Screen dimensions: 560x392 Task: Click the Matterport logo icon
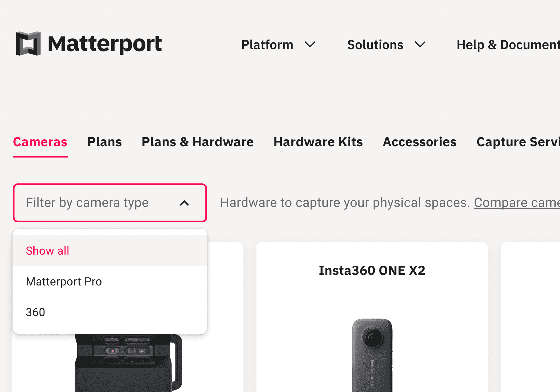[28, 44]
